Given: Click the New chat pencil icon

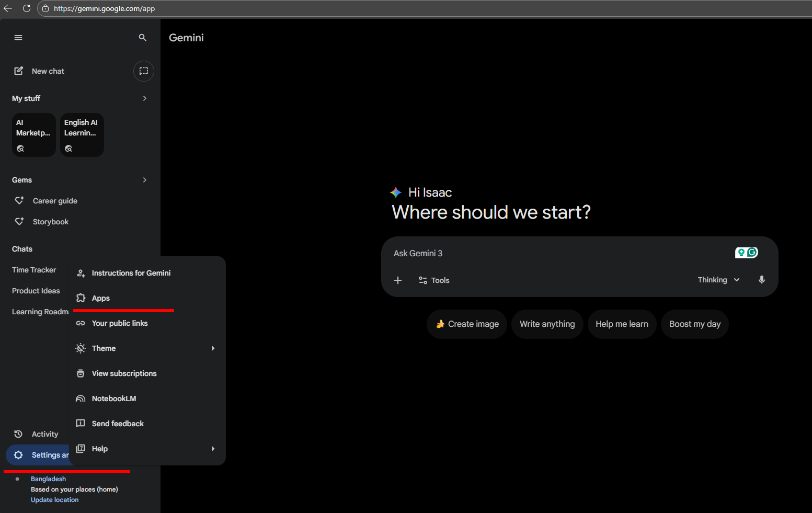Looking at the screenshot, I should coord(18,71).
